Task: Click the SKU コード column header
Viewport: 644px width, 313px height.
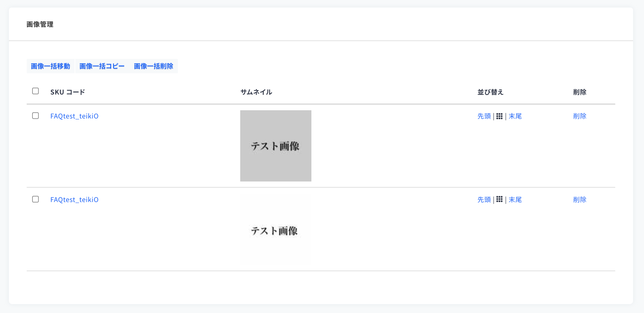Action: pyautogui.click(x=67, y=92)
